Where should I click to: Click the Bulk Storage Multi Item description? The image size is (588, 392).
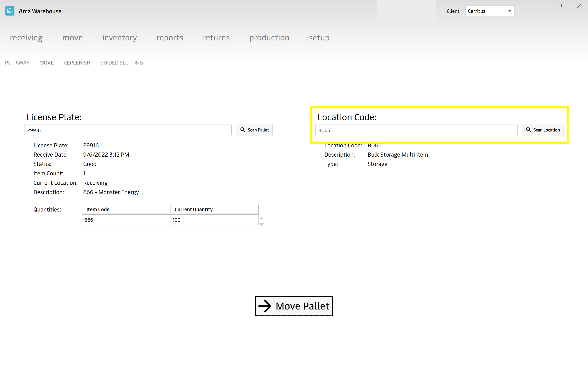pyautogui.click(x=398, y=155)
